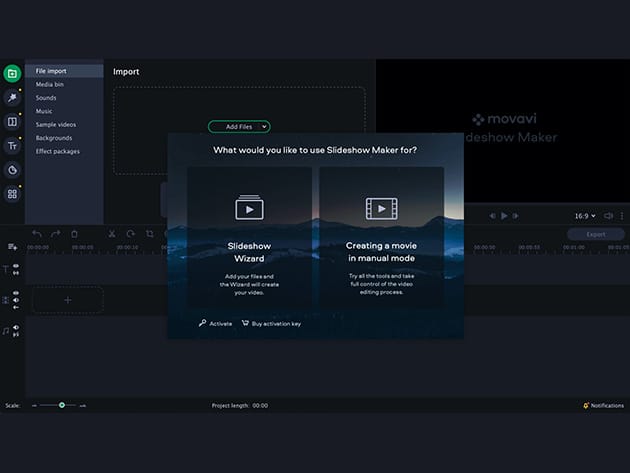This screenshot has height=473, width=630.
Task: Click the Activate link
Action: point(215,324)
